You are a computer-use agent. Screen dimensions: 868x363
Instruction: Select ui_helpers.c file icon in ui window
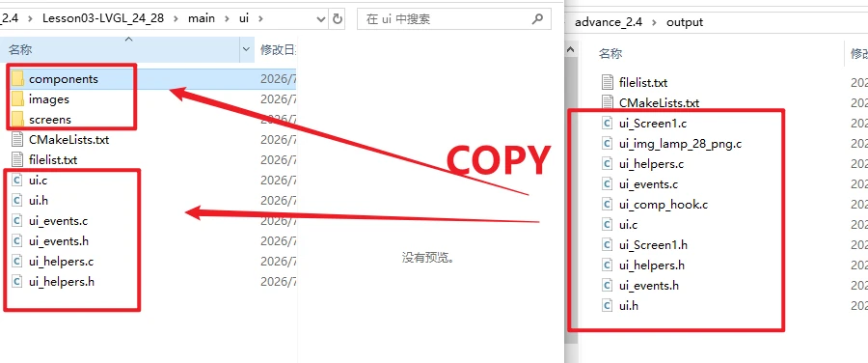click(x=17, y=261)
